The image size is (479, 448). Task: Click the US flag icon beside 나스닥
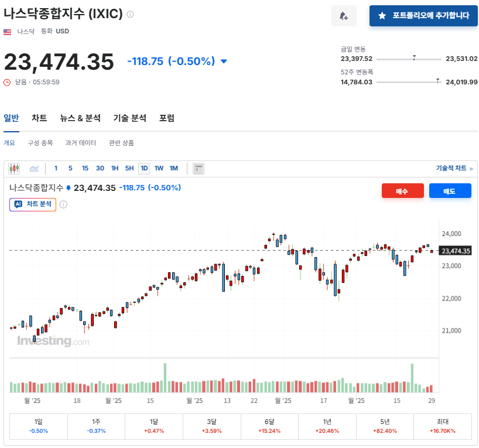click(x=8, y=32)
